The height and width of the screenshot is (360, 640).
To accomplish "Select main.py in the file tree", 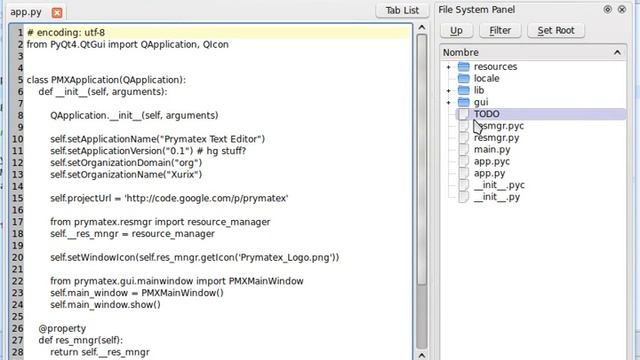I will pyautogui.click(x=492, y=149).
